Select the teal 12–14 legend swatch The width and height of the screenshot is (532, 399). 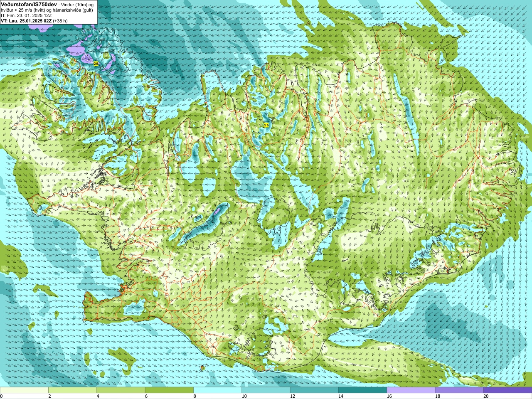click(314, 390)
